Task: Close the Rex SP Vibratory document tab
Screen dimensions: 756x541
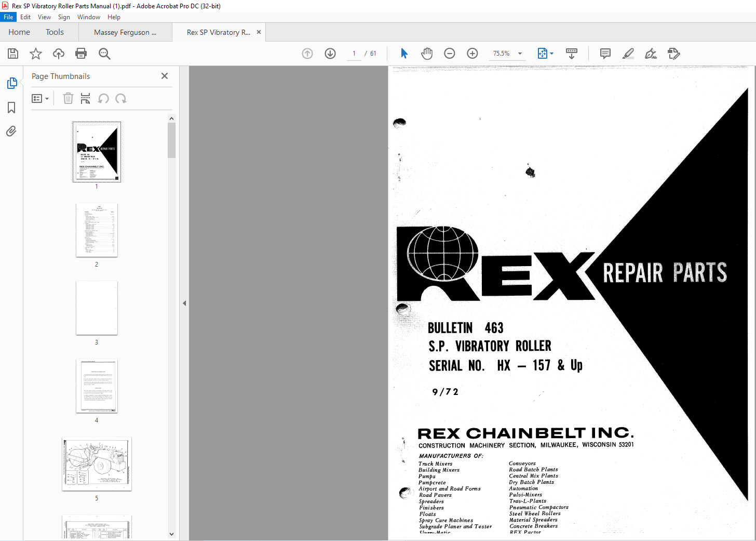Action: pos(259,32)
